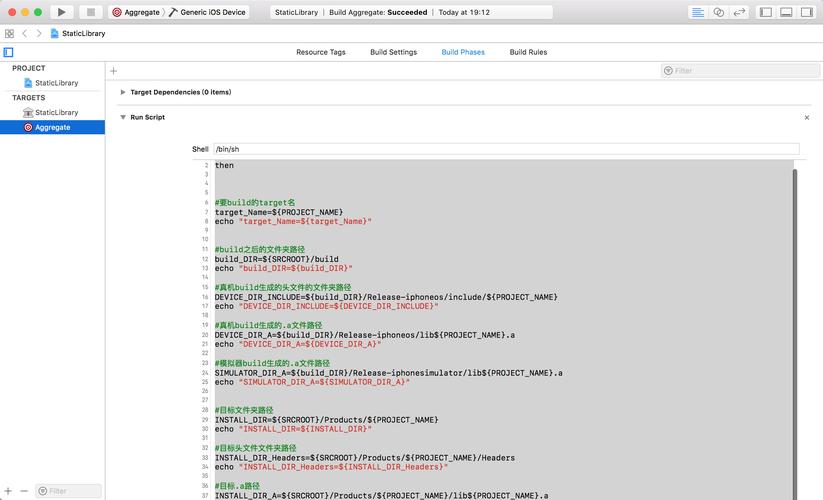Click the INSTALL_DIR=${SRCROOT}/Products line

326,420
